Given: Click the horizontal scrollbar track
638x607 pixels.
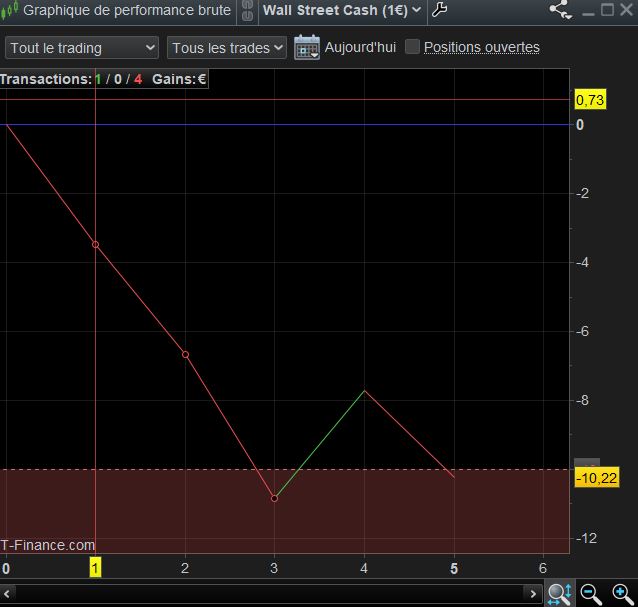Looking at the screenshot, I should 270,594.
